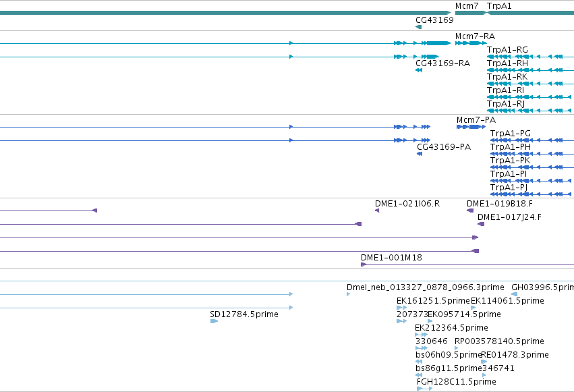Click the DME1-021I06.R clone label
Image resolution: width=574 pixels, height=392 pixels.
tap(407, 204)
